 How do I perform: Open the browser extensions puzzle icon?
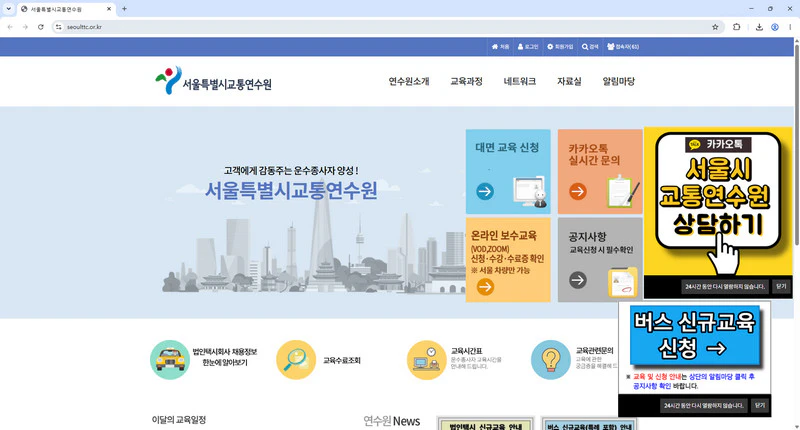tap(736, 27)
